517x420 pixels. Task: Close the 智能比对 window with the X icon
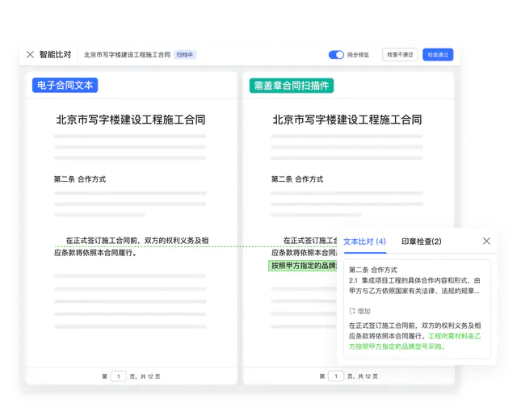pyautogui.click(x=30, y=55)
